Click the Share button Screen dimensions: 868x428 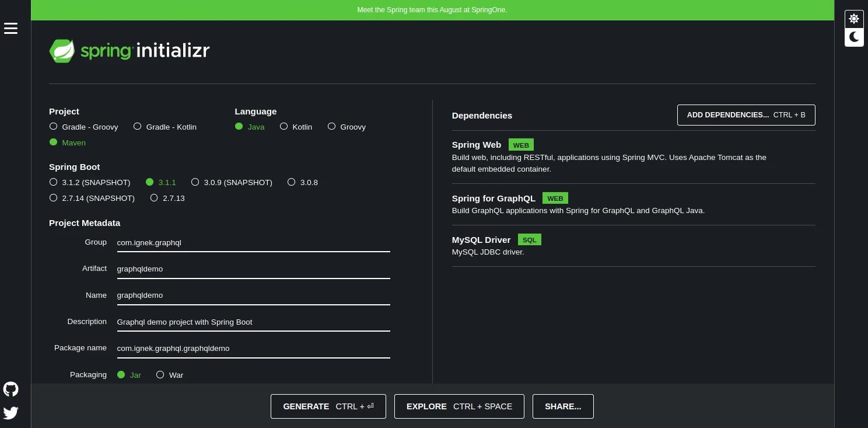click(x=563, y=406)
